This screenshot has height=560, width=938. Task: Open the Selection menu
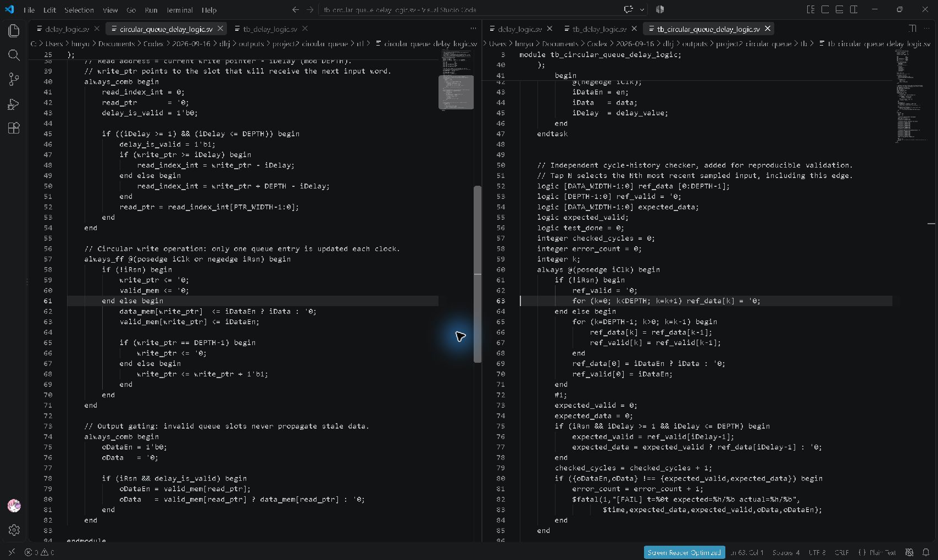click(x=79, y=10)
